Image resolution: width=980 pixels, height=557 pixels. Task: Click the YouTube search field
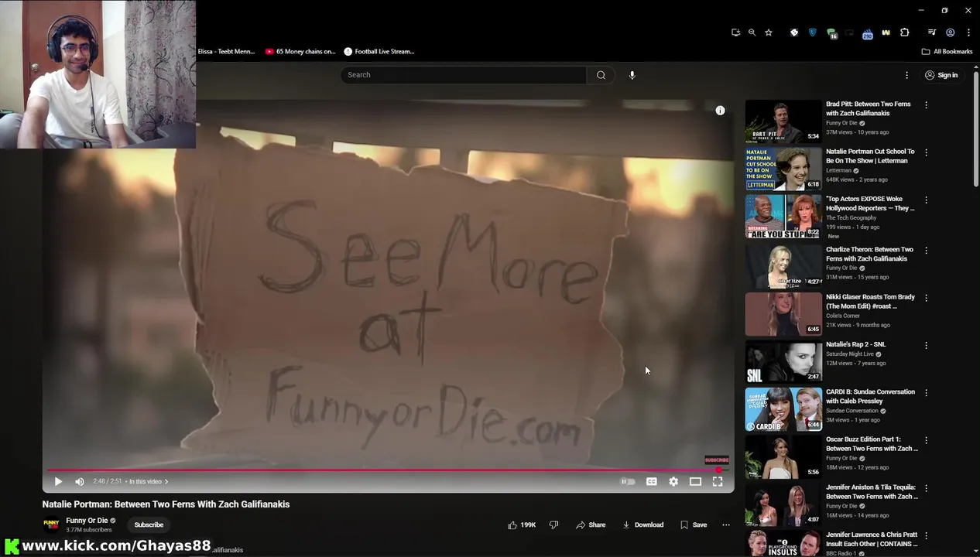tap(463, 75)
